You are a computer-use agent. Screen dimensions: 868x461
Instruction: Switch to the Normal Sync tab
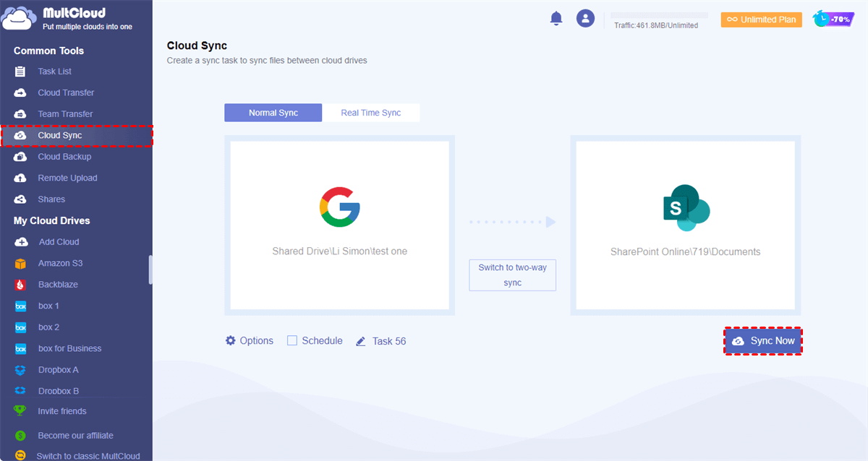273,113
